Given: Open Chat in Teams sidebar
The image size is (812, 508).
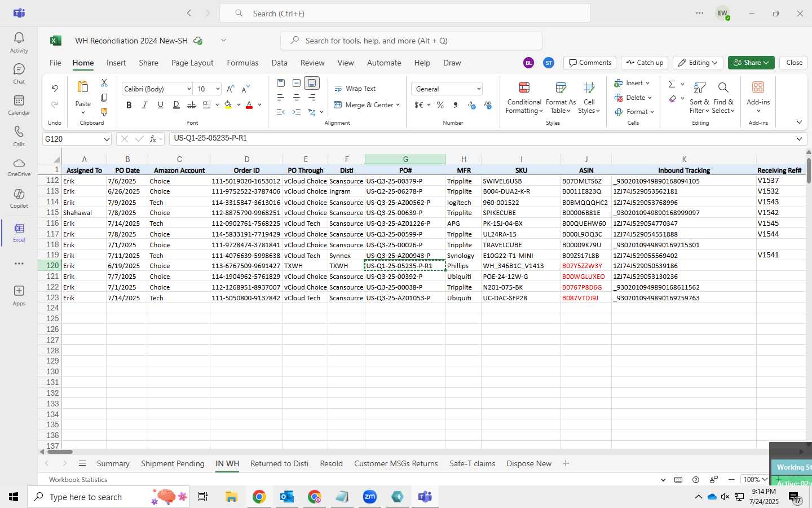Looking at the screenshot, I should (x=19, y=73).
